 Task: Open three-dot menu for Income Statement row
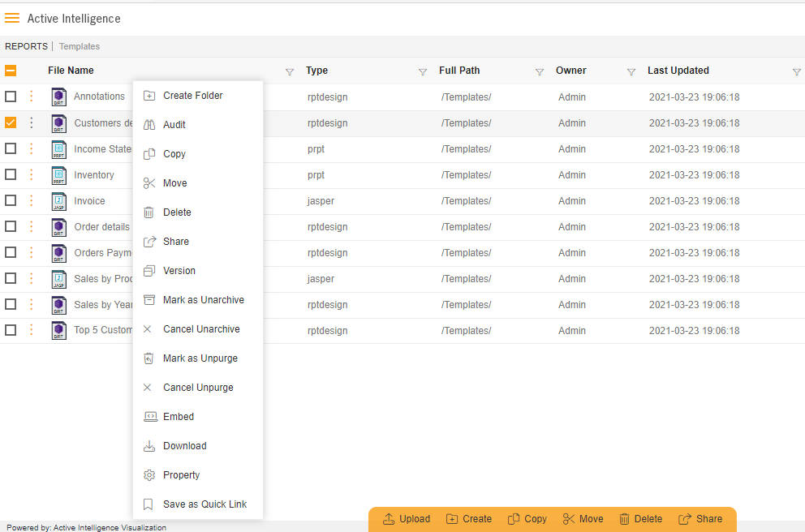click(32, 148)
